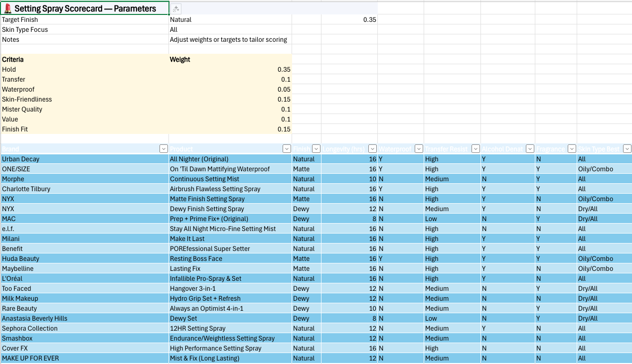
Task: Select the Value criteria cell
Action: pyautogui.click(x=84, y=119)
